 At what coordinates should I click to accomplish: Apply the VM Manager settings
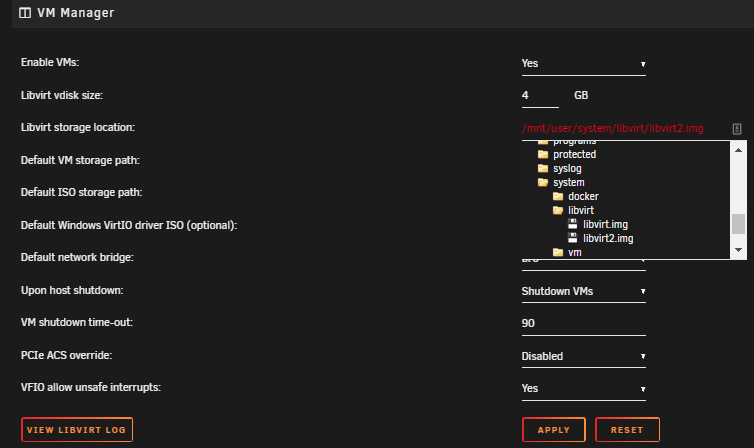pos(553,430)
